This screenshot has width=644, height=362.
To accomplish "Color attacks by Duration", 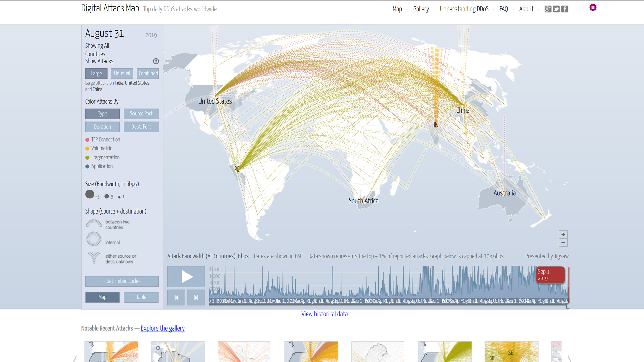I will [102, 127].
